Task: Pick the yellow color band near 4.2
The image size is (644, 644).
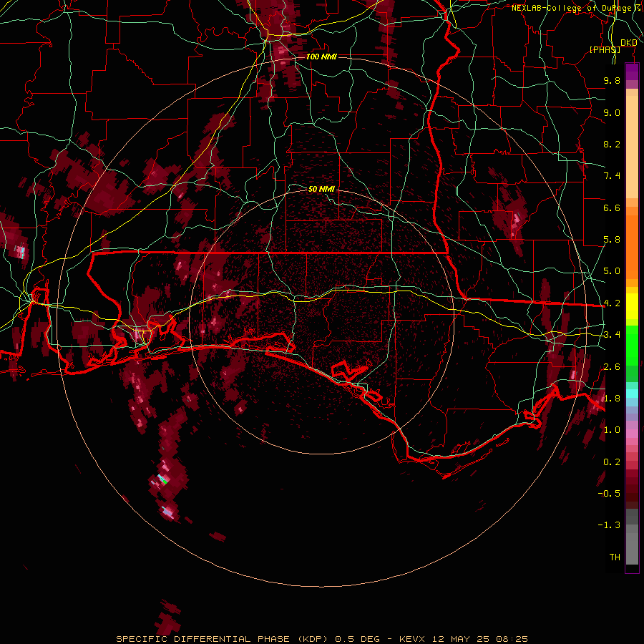Action: [632, 306]
